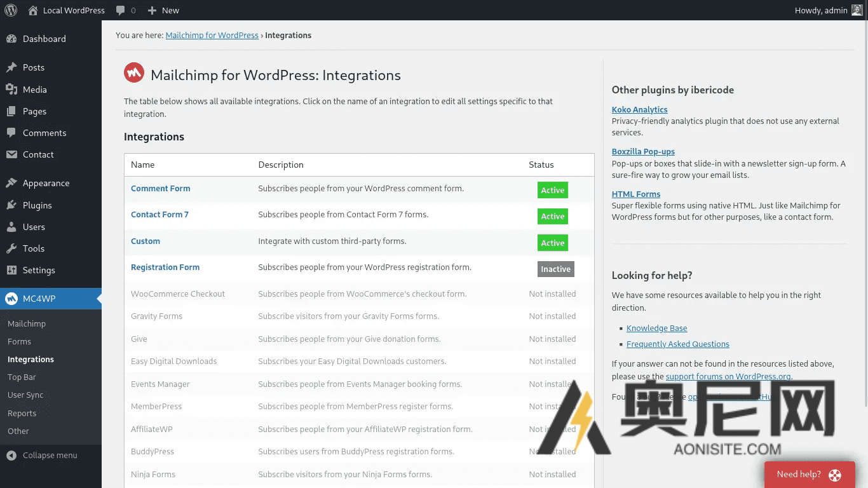The image size is (868, 488).
Task: Go to the Plugins menu
Action: [51, 205]
